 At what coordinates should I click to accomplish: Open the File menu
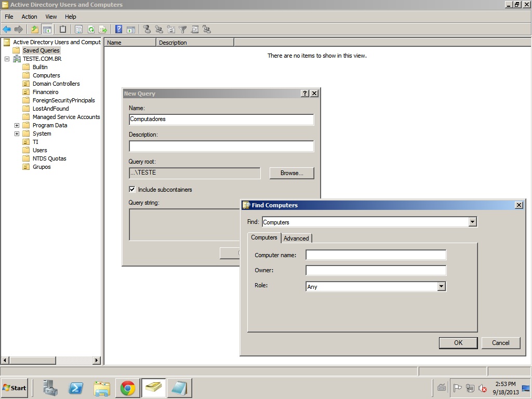tap(9, 17)
